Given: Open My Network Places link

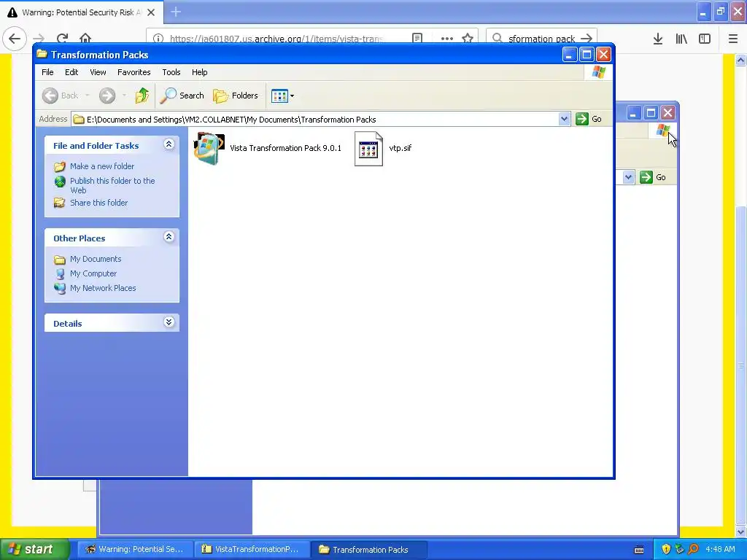Looking at the screenshot, I should tap(103, 288).
